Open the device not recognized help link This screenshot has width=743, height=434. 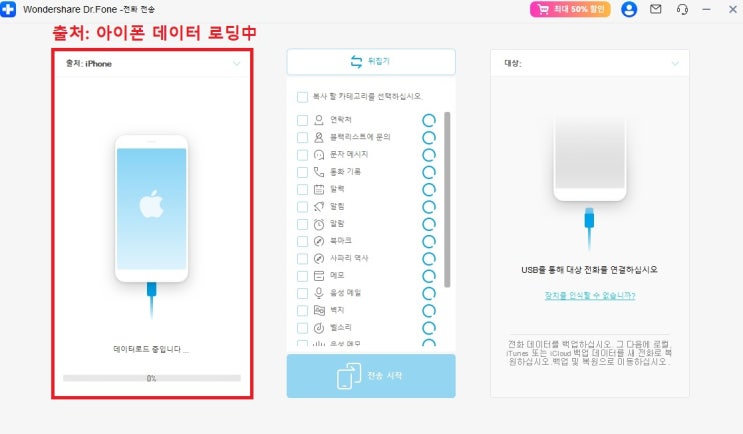click(589, 296)
